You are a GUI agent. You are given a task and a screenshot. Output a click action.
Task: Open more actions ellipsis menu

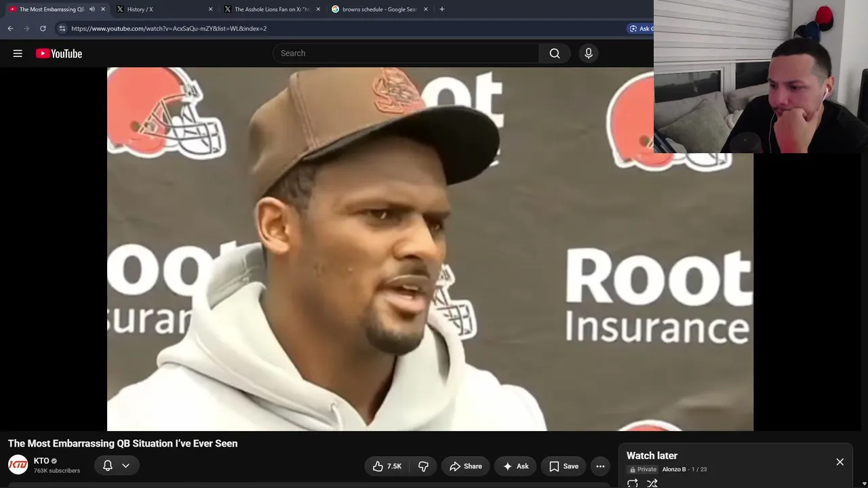(600, 466)
